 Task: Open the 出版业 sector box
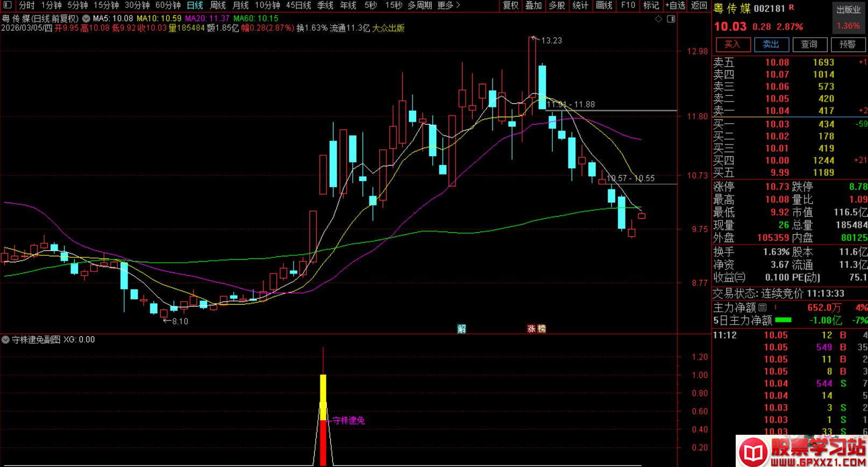tap(848, 18)
